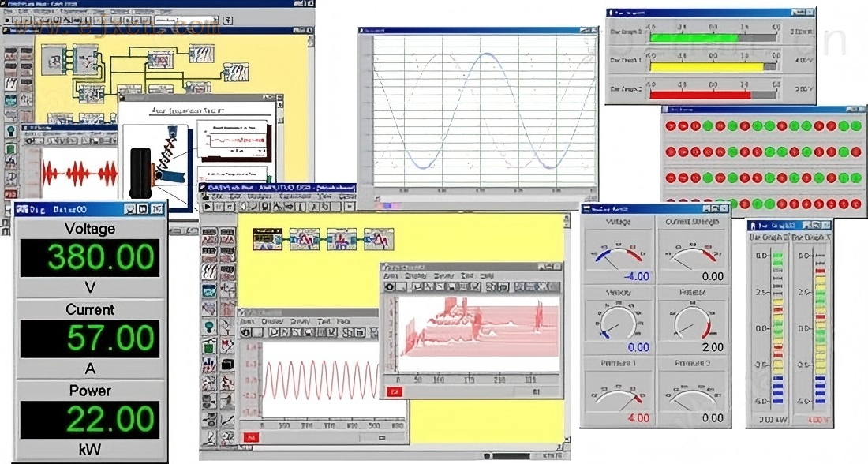Click the top-right green lamp in the status lamp window

pos(856,125)
